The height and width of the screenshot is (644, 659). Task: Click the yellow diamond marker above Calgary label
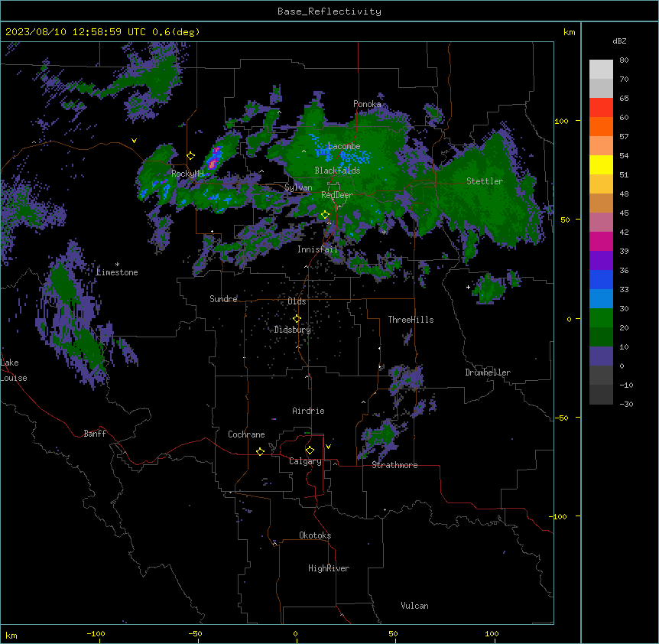[x=310, y=450]
